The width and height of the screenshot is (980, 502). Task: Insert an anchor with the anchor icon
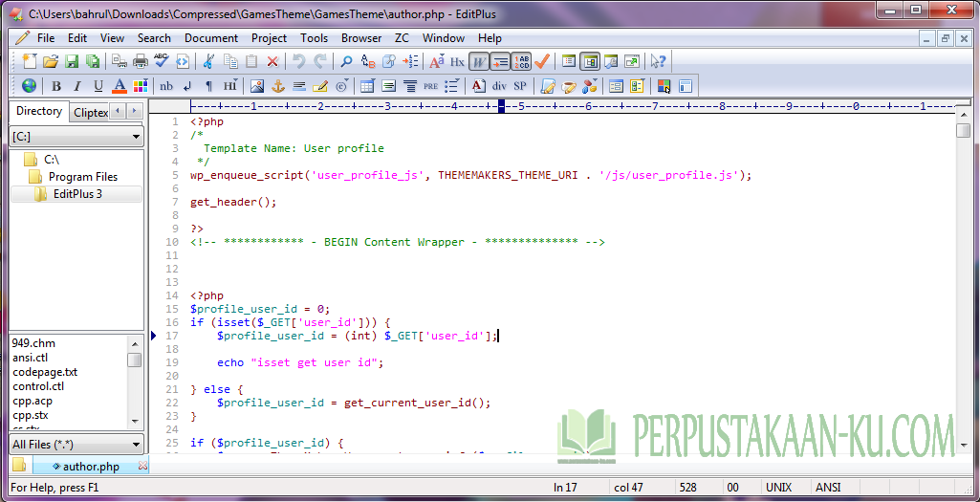(277, 86)
